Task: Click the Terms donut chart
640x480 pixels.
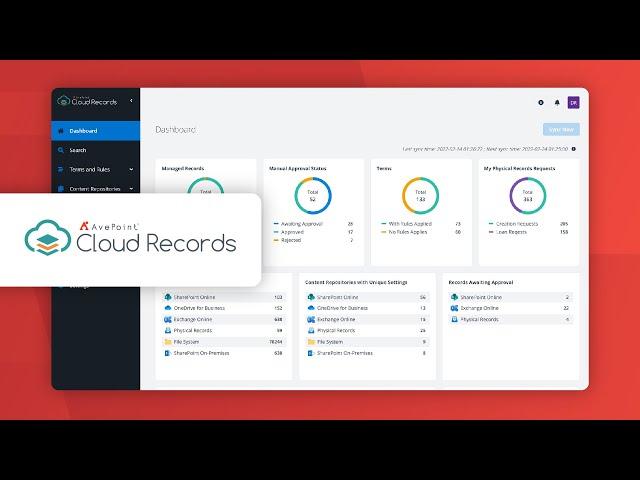Action: click(420, 196)
